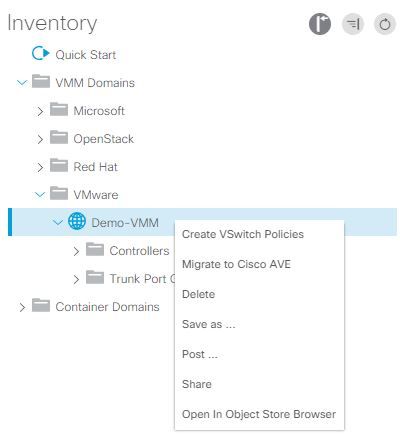Choose Open In Object Store Browser
The width and height of the screenshot is (400, 445).
coord(259,414)
